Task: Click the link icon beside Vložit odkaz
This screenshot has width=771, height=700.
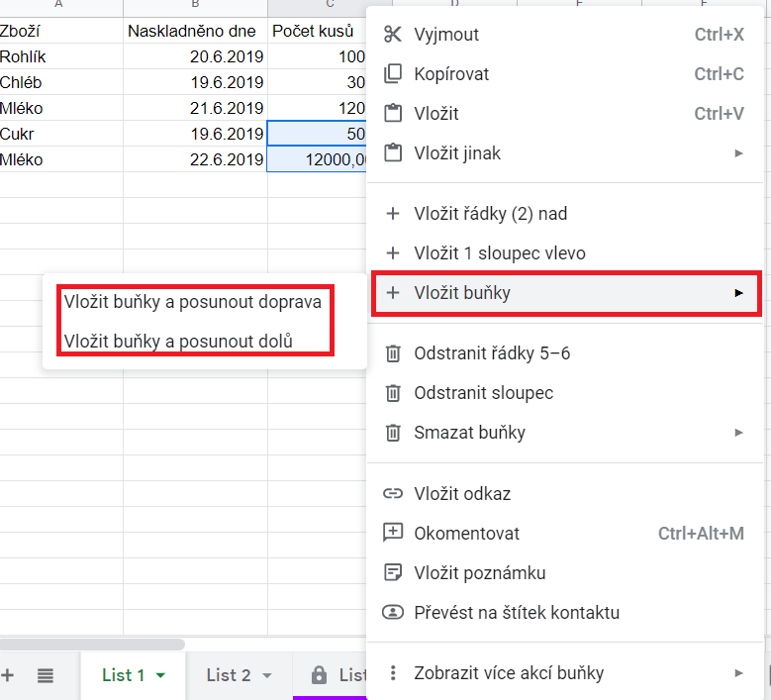Action: [x=393, y=493]
